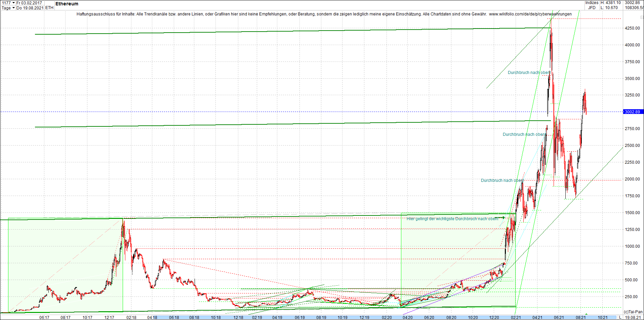Click the 12 19 time axis label
644x320 pixels.
point(364,317)
